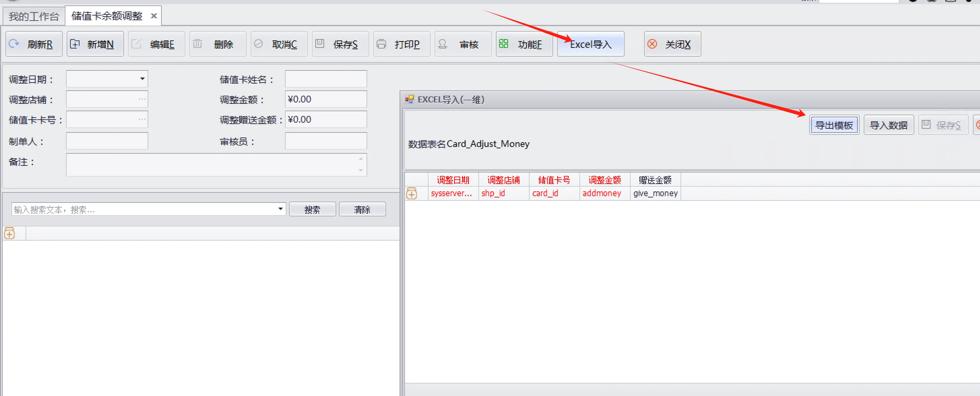
Task: Click the Excel导入 toolbar button
Action: [591, 44]
